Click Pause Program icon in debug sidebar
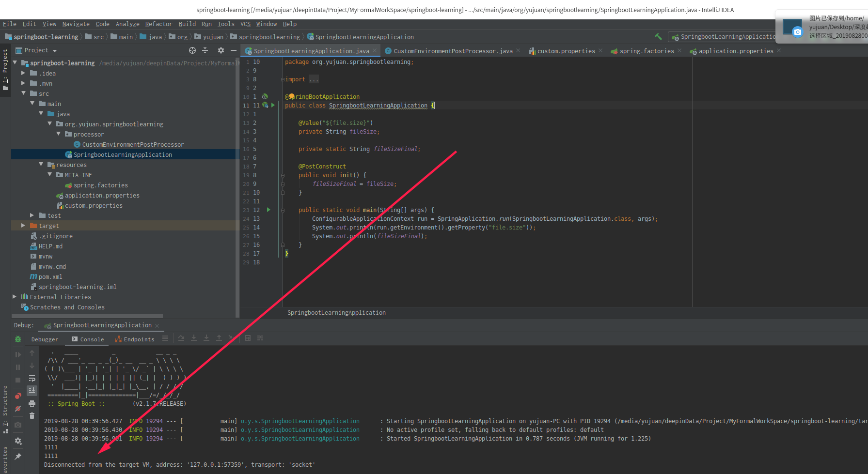868x474 pixels. point(18,367)
